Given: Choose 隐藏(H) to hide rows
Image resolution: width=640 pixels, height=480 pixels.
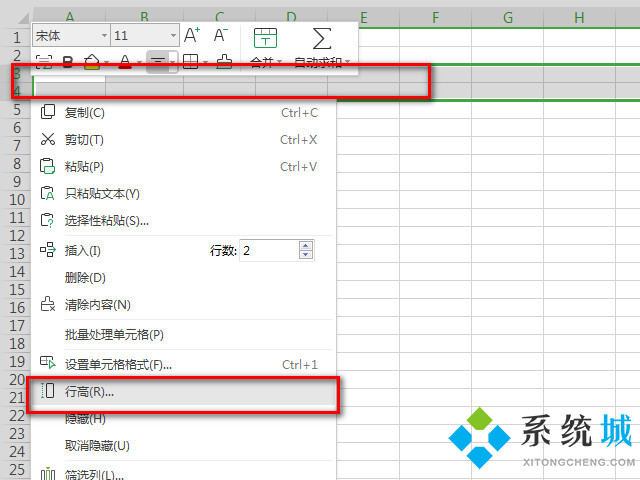Looking at the screenshot, I should pos(183,419).
